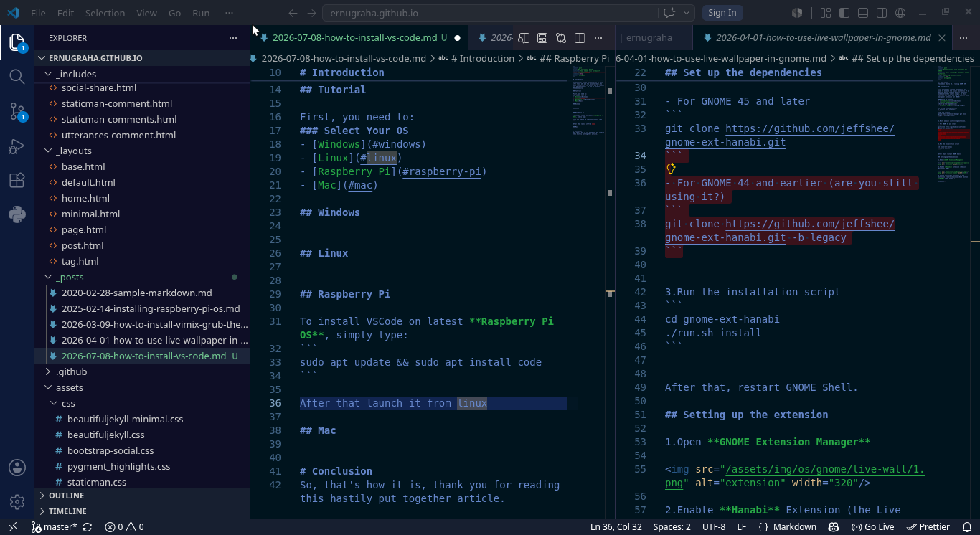Collapse the css folder
The image size is (980, 535).
(x=142, y=403)
